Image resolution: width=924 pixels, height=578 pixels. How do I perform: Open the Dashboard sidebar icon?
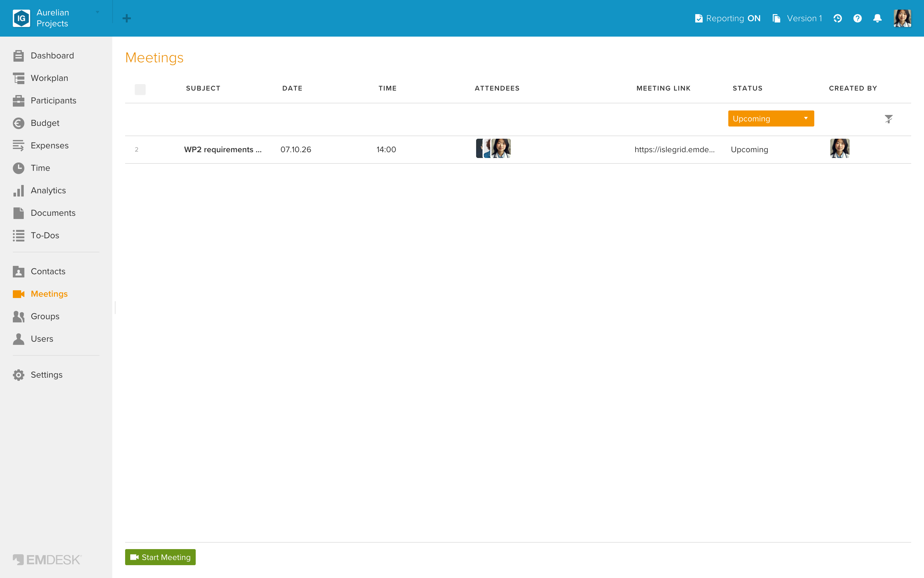point(18,56)
